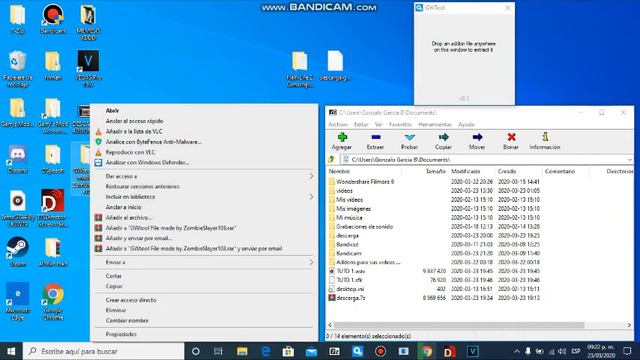640x360 pixels.
Task: Choose Copiar in the context menu
Action: point(204,286)
